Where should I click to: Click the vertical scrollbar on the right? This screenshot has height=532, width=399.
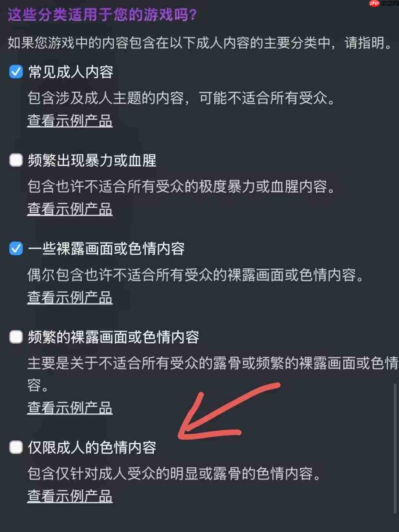point(395,448)
